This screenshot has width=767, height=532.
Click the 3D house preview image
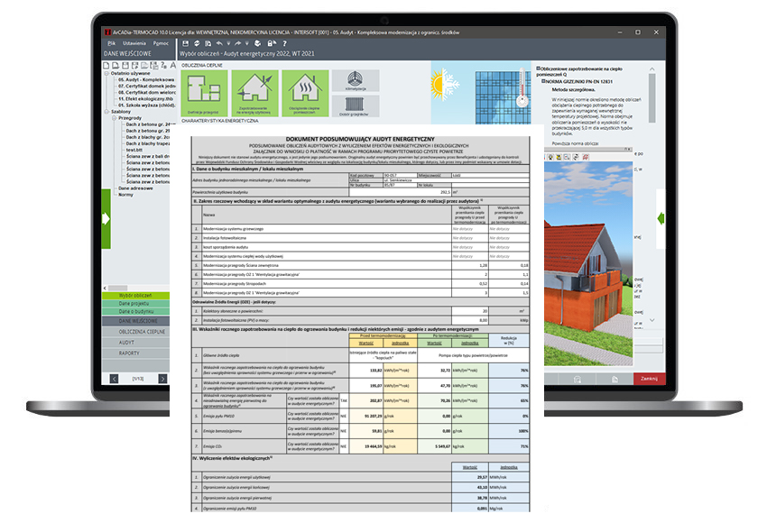click(x=588, y=263)
